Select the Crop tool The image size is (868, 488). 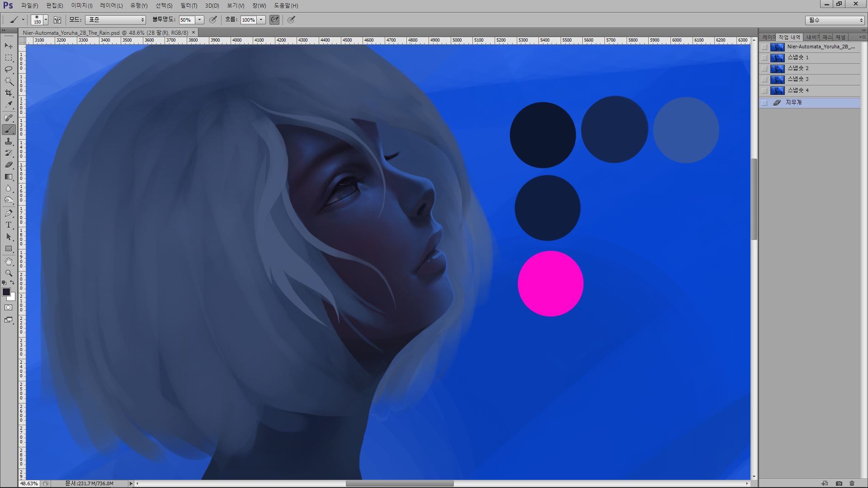[x=9, y=93]
